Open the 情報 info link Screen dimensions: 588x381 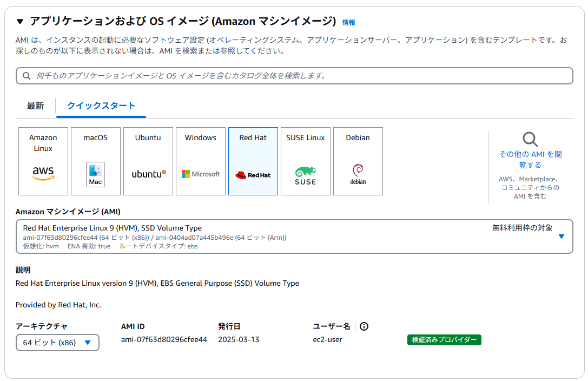348,23
